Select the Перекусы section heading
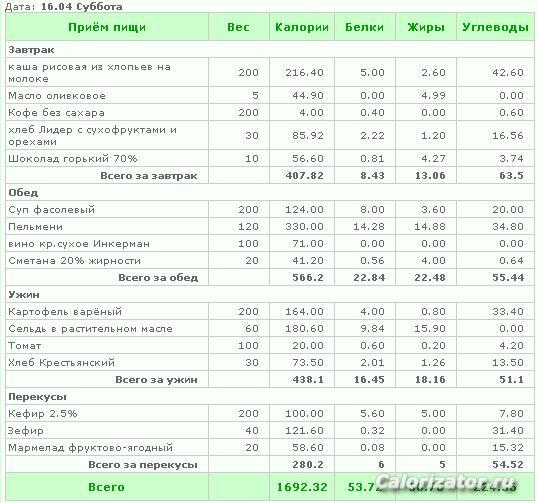 [x=37, y=397]
